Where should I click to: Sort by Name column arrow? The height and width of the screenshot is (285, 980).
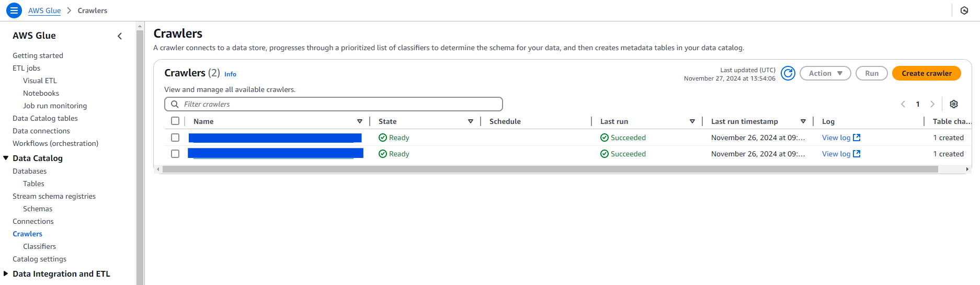360,121
